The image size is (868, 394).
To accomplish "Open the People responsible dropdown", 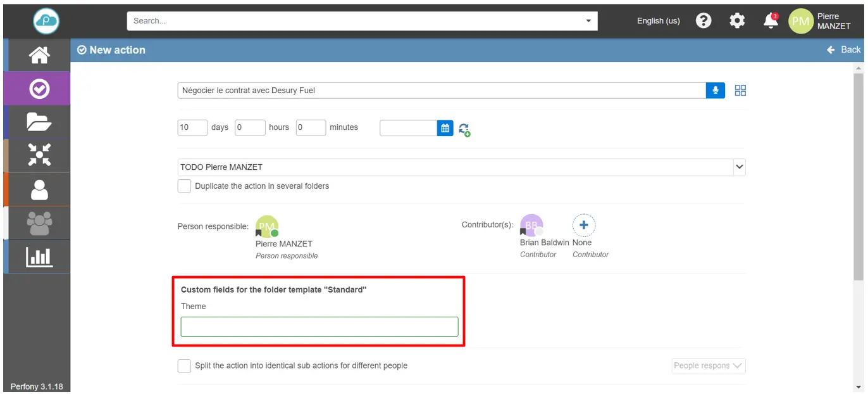I will (708, 365).
